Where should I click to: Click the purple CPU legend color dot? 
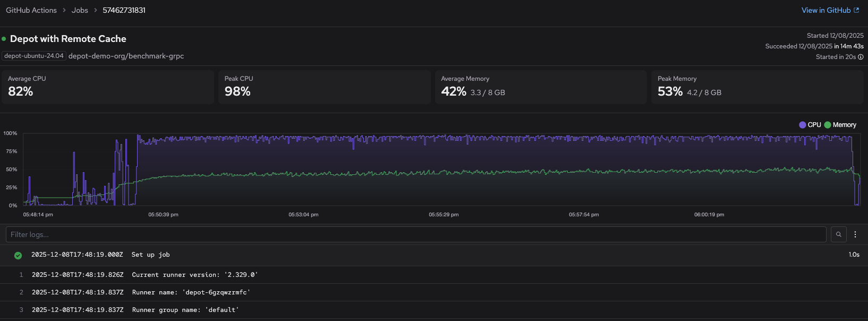pyautogui.click(x=802, y=125)
